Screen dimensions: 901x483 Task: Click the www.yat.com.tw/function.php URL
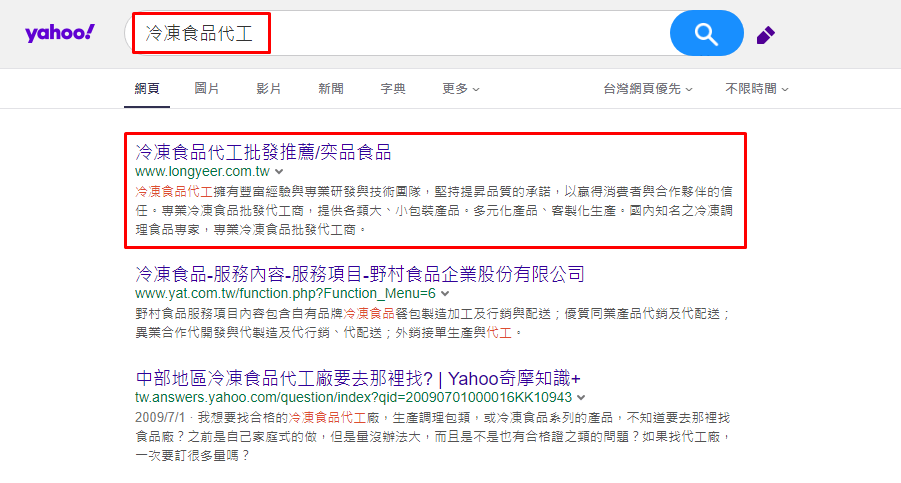point(286,293)
